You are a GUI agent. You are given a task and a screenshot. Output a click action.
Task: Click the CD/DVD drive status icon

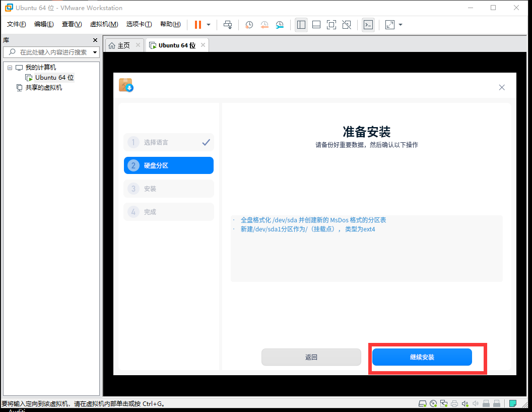click(433, 403)
